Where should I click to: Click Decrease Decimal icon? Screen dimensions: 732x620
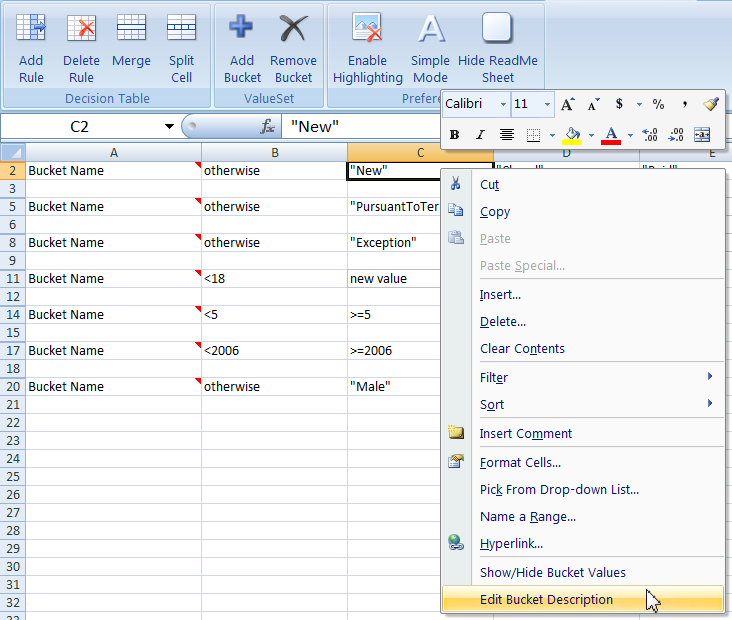(x=676, y=135)
